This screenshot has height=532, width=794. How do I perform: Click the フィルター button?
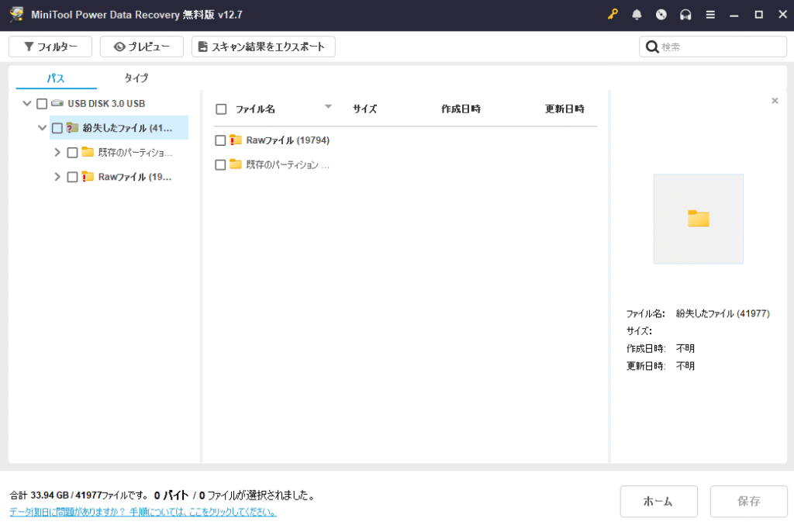tap(50, 47)
